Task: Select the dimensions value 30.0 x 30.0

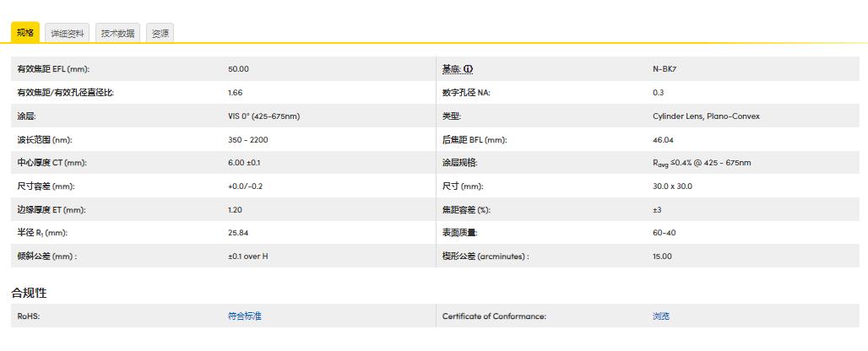Action: tap(672, 186)
